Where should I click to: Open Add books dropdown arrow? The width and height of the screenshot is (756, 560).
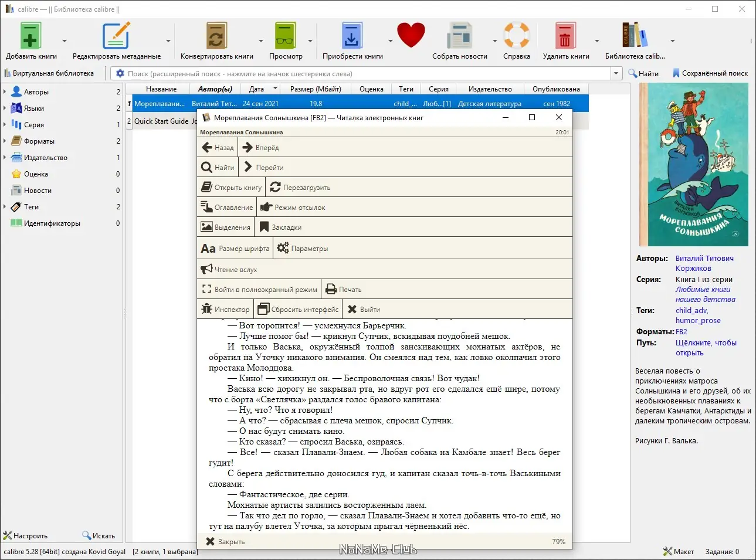coord(65,41)
